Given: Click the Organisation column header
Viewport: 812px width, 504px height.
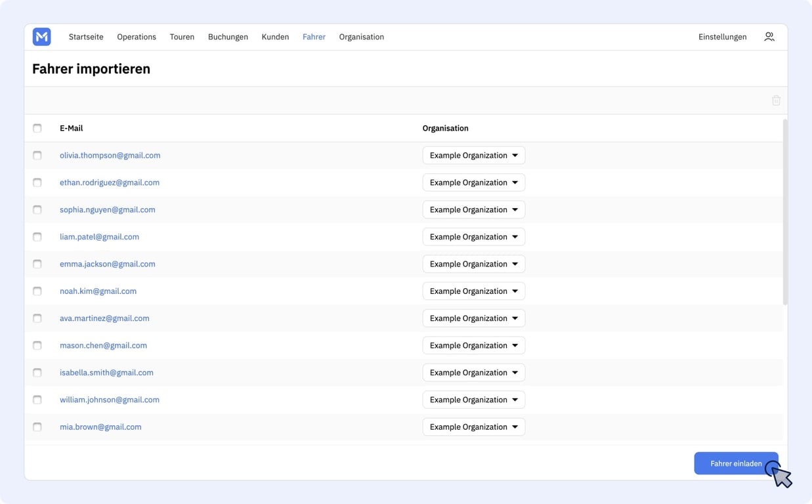Looking at the screenshot, I should [x=445, y=128].
